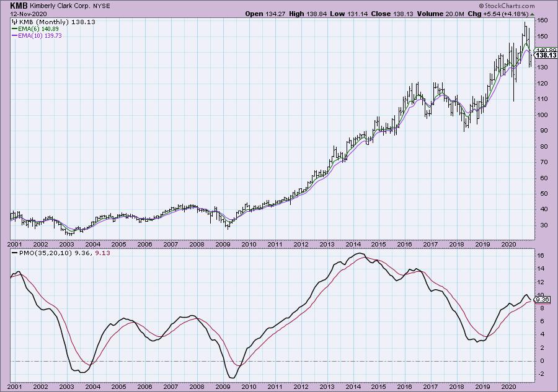Image resolution: width=558 pixels, height=392 pixels.
Task: Click the bar-chart icon before KMB (Monthly)
Action: coord(15,22)
